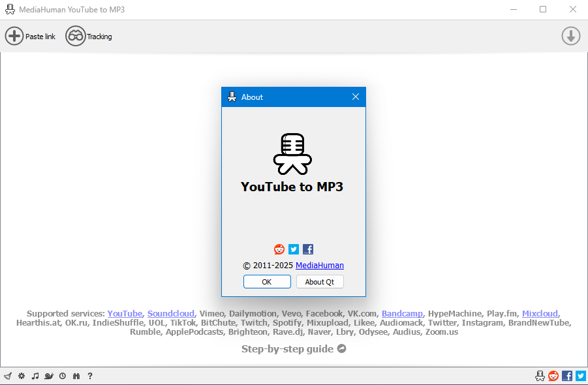Viewport: 588px width, 385px height.
Task: Open the Soundcloud supported service link
Action: [x=170, y=313]
